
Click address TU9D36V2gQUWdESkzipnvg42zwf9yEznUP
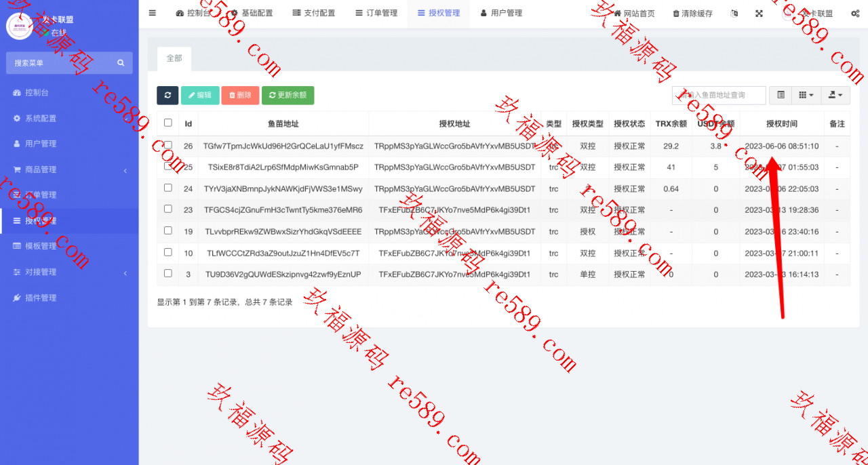point(283,275)
